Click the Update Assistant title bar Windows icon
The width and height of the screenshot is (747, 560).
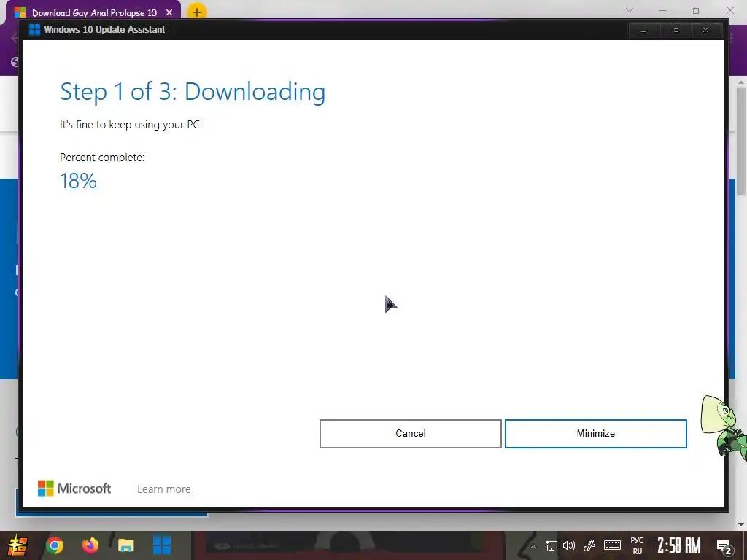click(34, 29)
